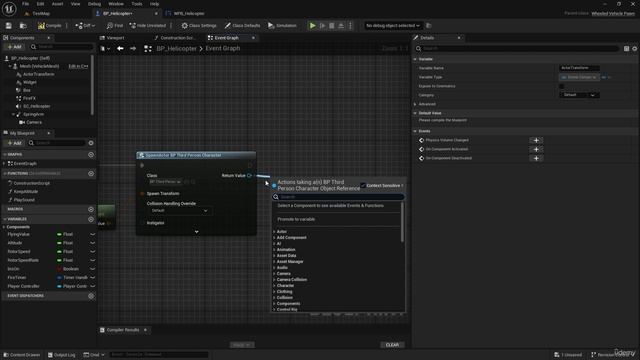Toggle Hide Unrelated in toolbar
Screen dimensions: 640x360
click(x=148, y=26)
